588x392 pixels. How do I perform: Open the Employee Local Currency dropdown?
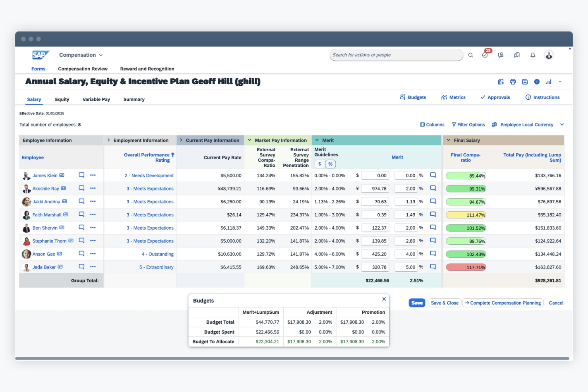pos(528,125)
